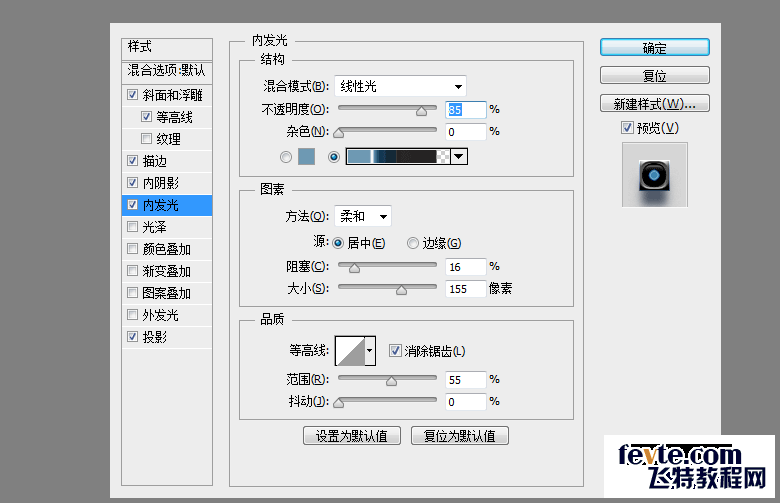The width and height of the screenshot is (780, 503).
Task: Open the 方法 technique dropdown
Action: [362, 216]
